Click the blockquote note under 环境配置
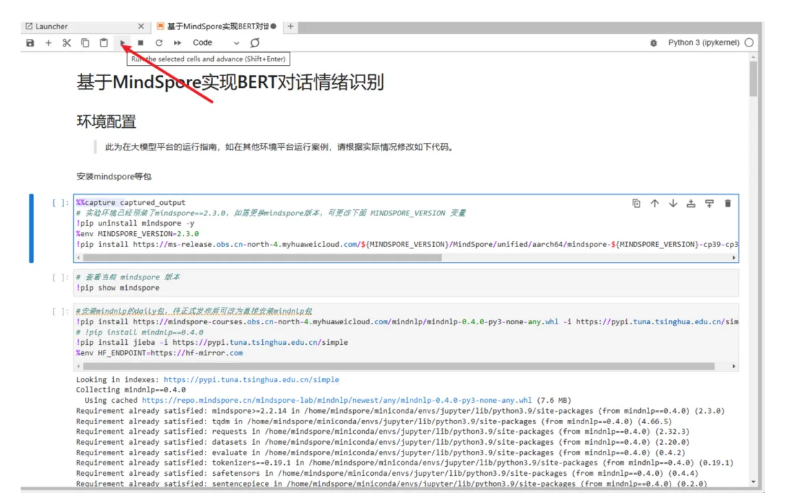The image size is (794, 495). [278, 147]
